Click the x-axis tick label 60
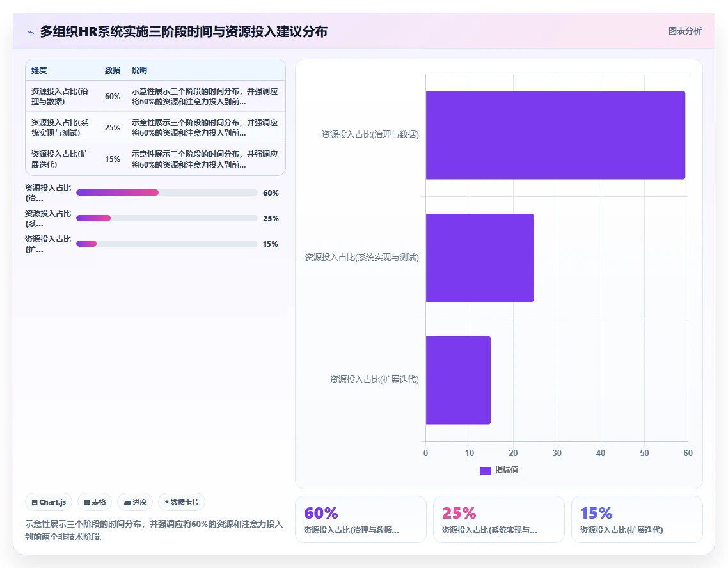Image resolution: width=728 pixels, height=568 pixels. pos(688,453)
